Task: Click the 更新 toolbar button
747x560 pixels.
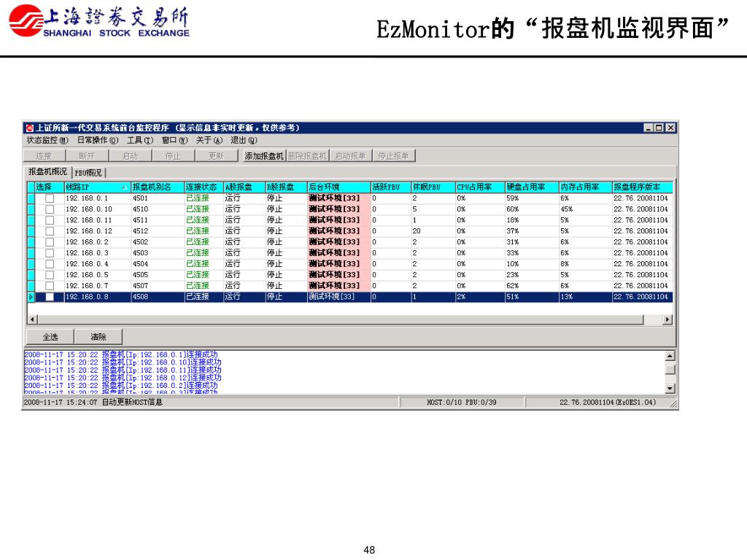Action: [216, 156]
